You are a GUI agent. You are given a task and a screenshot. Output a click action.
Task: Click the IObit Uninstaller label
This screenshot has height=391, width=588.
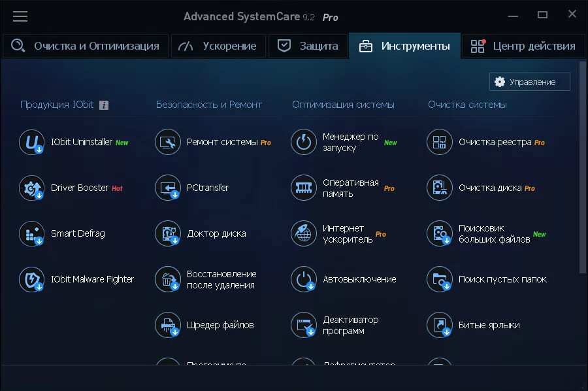pos(82,143)
